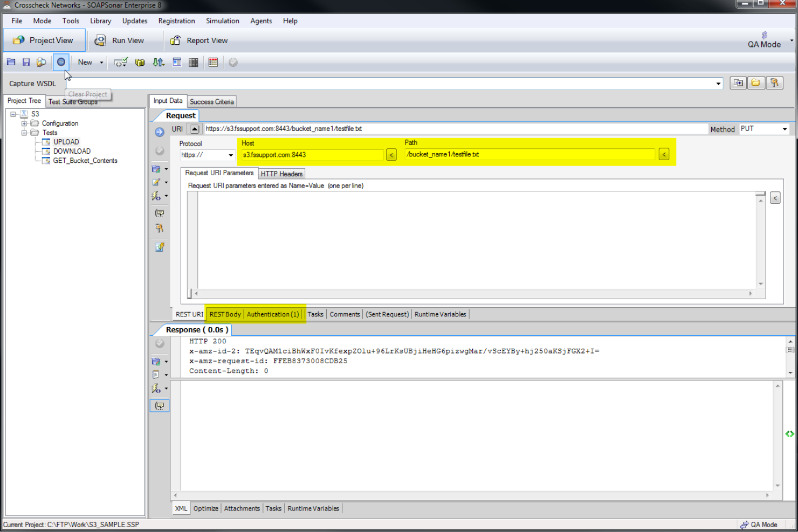Click lightning document icon in Request side toolbar

click(x=160, y=247)
